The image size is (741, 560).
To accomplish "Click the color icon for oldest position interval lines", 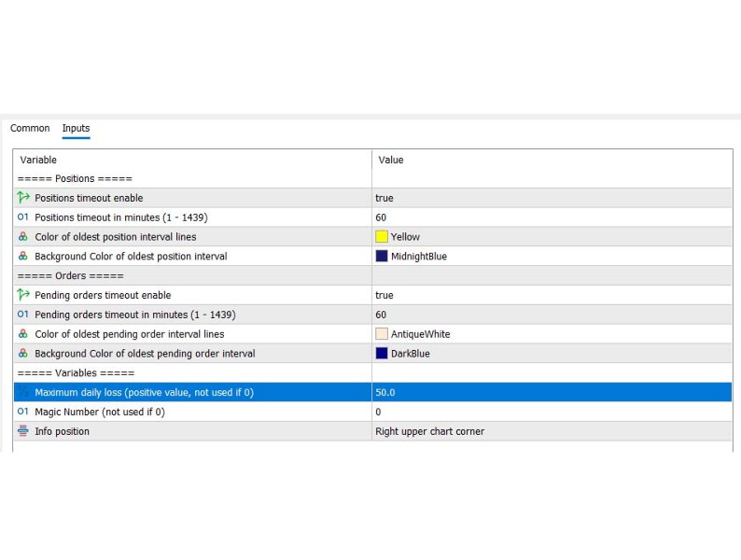I will [22, 236].
